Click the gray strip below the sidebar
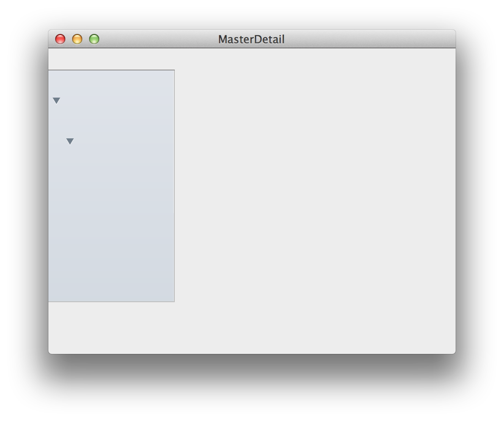Screen dimensions: 504x421 click(x=111, y=328)
